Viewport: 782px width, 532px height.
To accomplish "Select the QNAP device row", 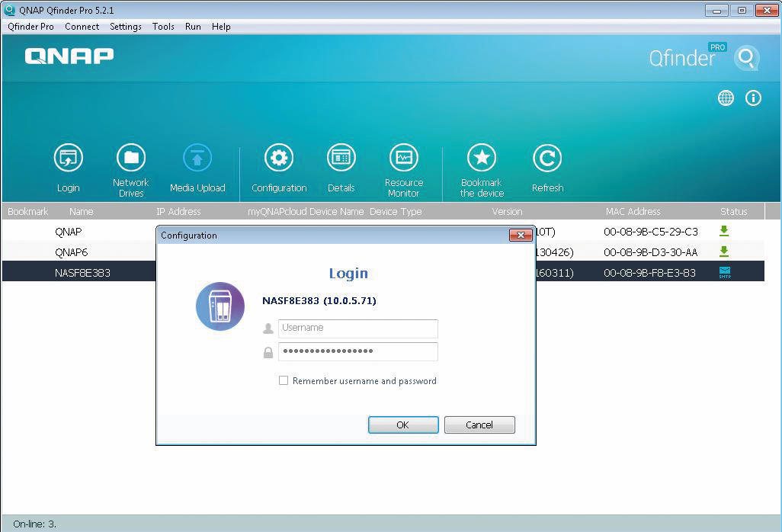I will [383, 232].
